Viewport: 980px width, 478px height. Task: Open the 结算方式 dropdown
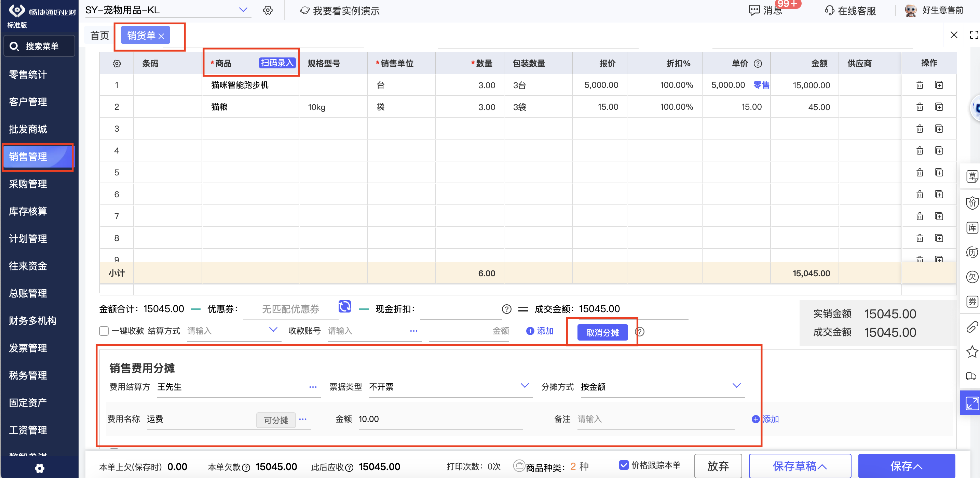click(x=273, y=330)
